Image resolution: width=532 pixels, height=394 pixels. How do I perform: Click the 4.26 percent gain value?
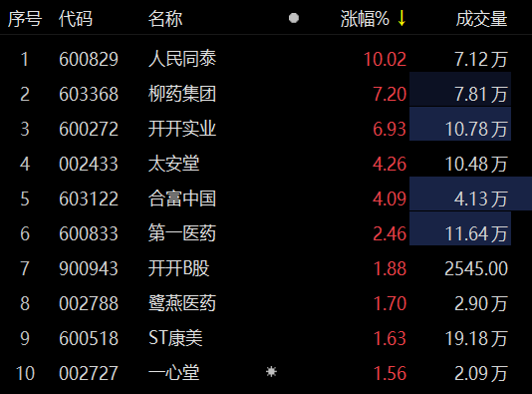(390, 165)
